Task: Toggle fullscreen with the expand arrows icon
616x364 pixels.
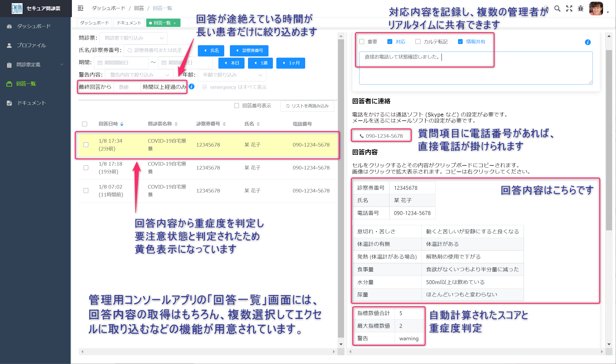Action: coord(569,9)
